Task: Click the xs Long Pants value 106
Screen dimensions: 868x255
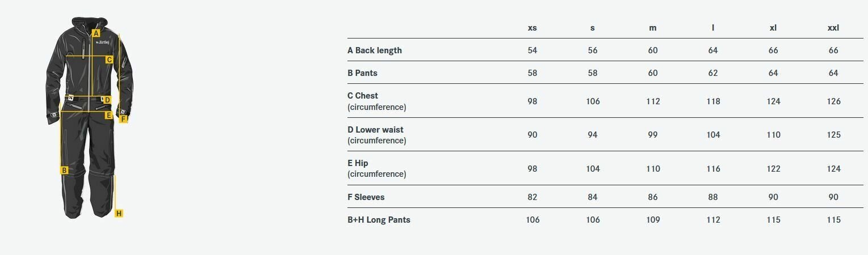Action: 532,220
